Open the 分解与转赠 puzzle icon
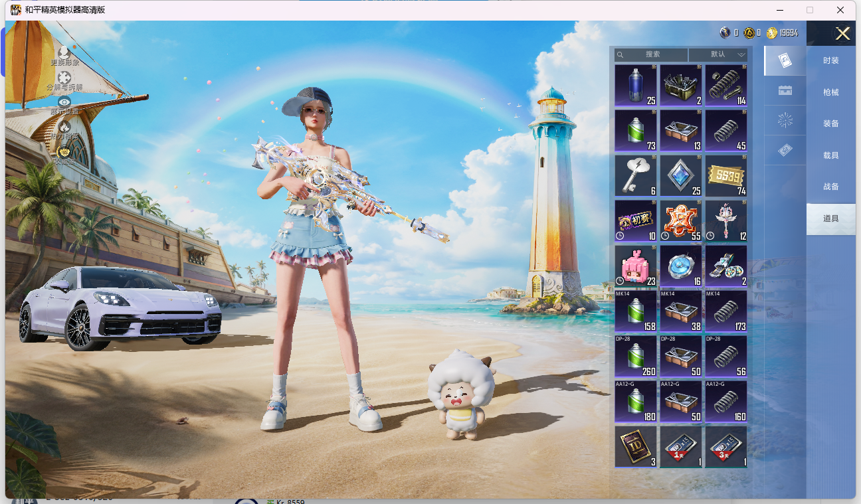Screen dimensions: 861x504 (64, 77)
